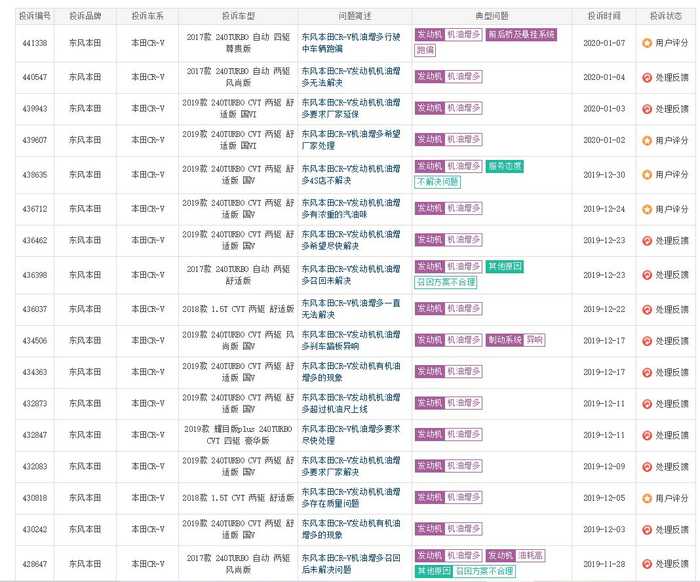Click the orange star icon for complaint 439607

tap(646, 140)
